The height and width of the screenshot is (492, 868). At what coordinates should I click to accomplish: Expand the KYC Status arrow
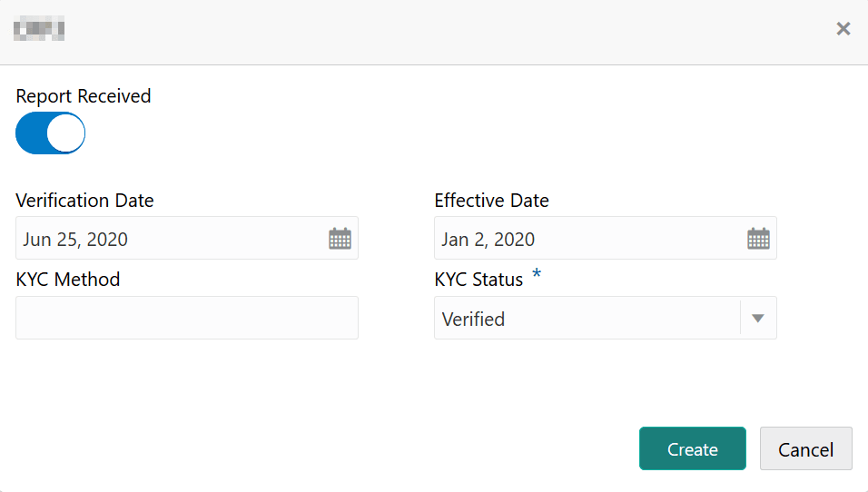(758, 319)
